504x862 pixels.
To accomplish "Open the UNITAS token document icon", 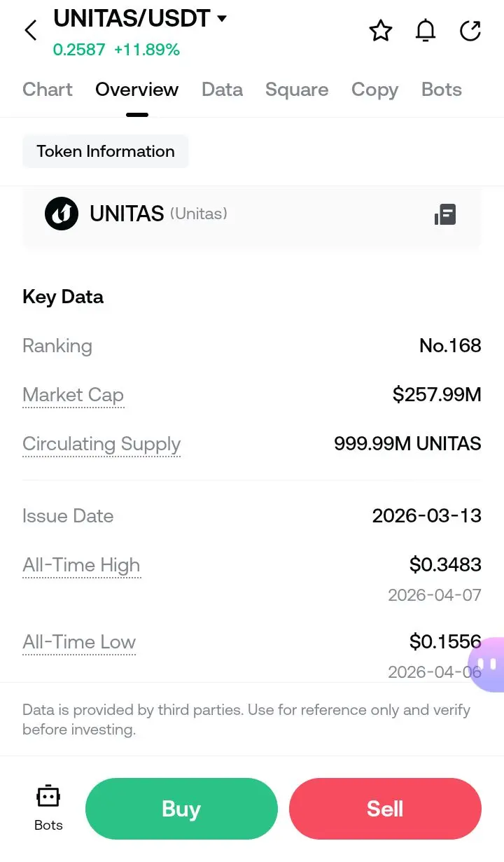I will coord(445,214).
